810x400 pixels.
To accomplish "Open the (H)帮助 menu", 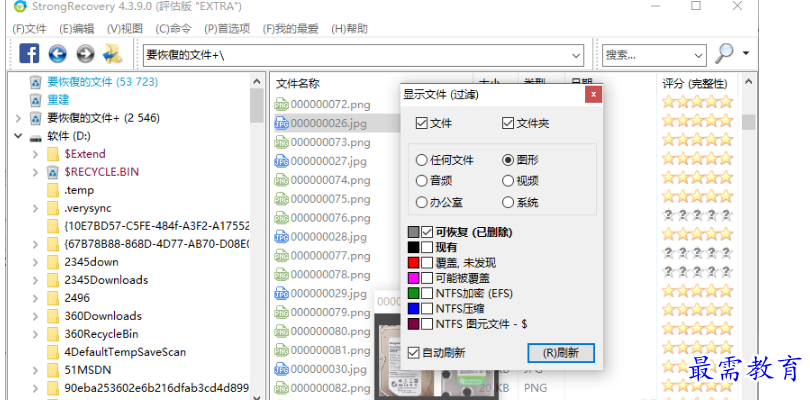I will click(349, 28).
